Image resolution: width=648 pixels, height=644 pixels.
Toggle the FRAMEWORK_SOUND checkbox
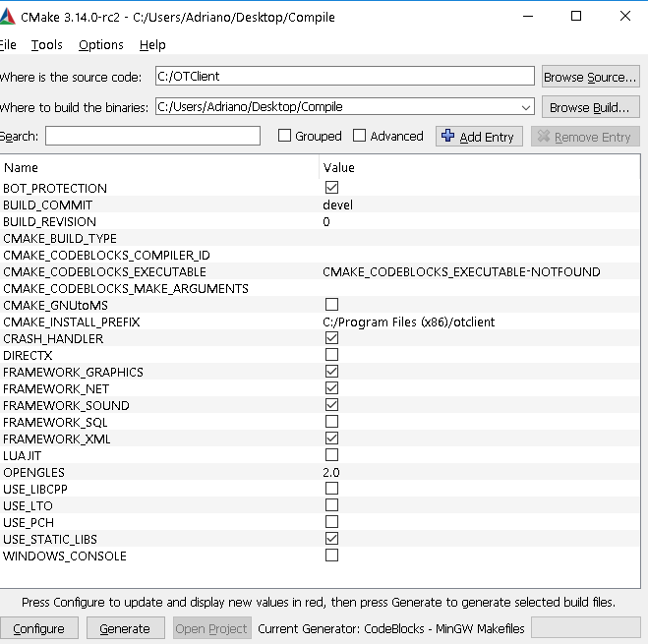coord(331,405)
